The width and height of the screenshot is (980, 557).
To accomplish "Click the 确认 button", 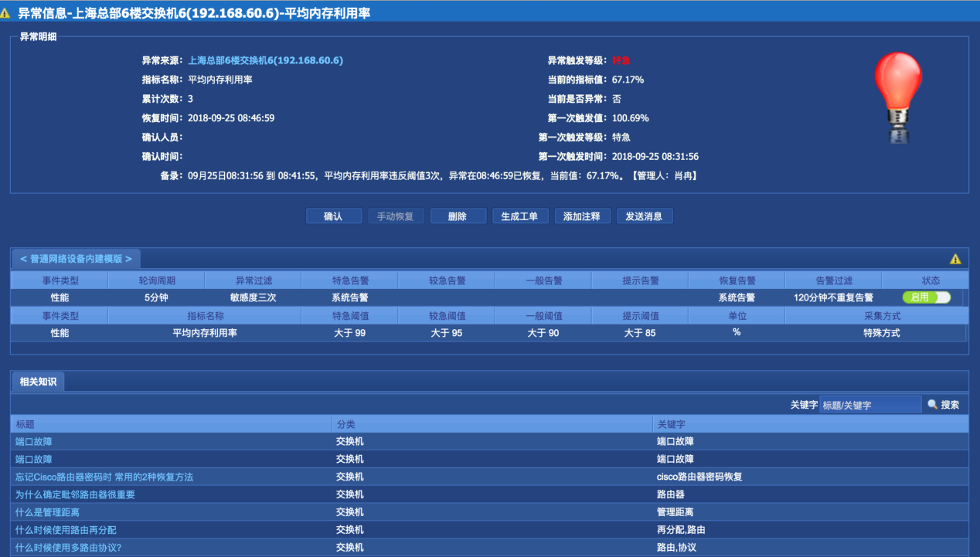I will 334,216.
